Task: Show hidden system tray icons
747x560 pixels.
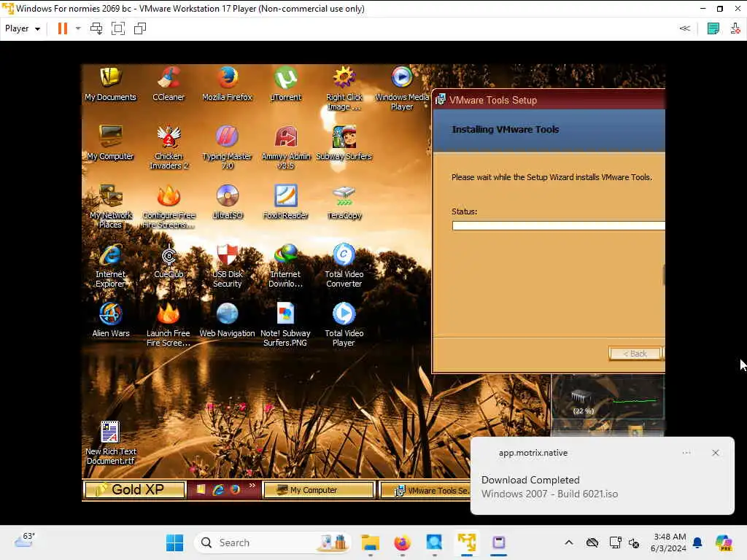Action: pyautogui.click(x=569, y=542)
